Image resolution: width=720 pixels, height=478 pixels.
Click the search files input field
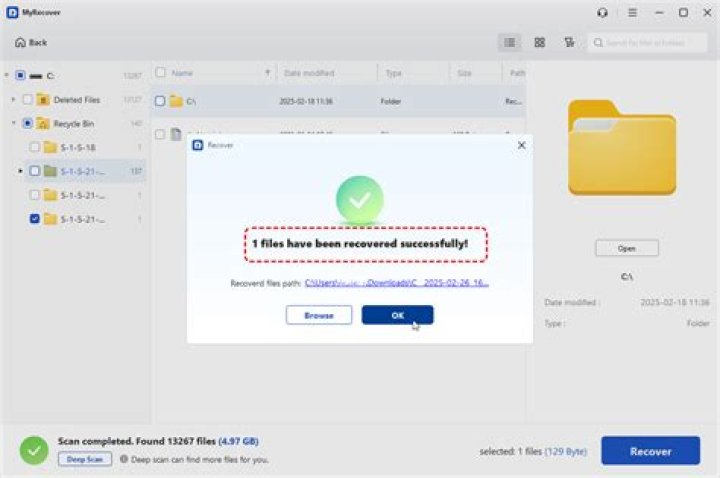647,43
